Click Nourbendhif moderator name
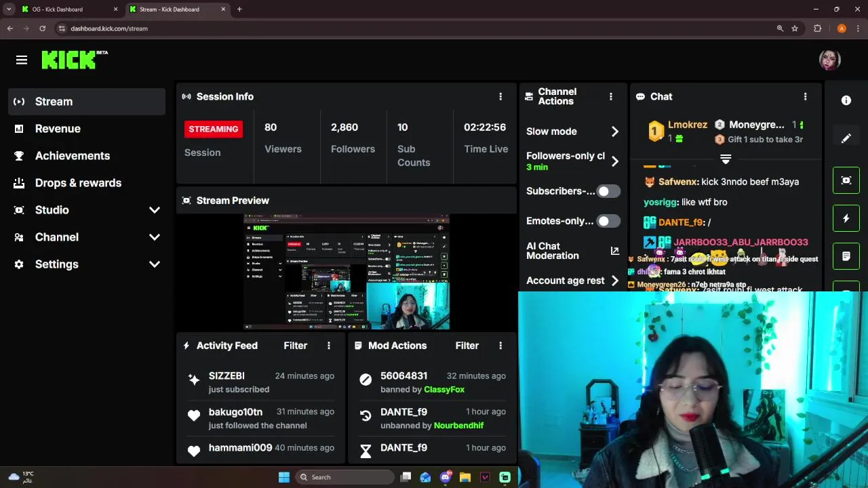868x488 pixels. (x=458, y=426)
